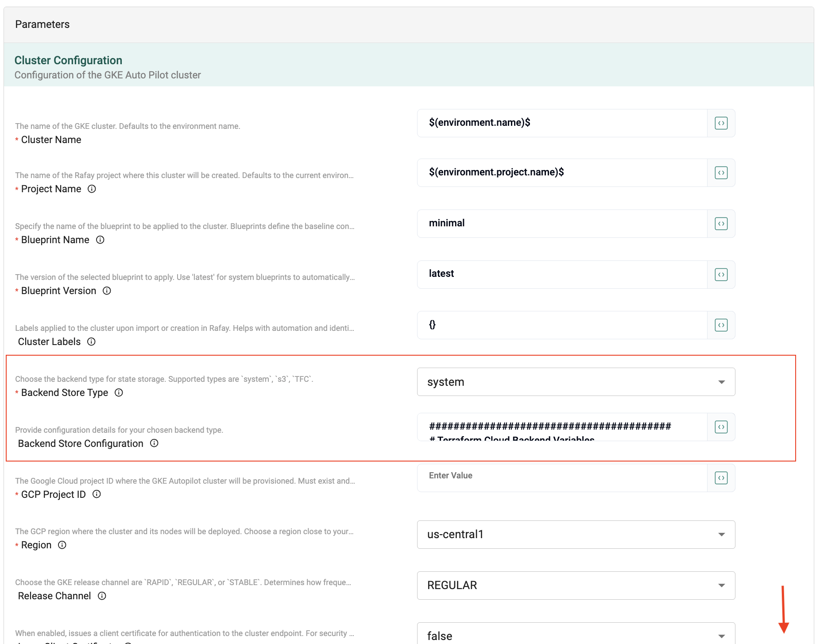This screenshot has height=644, width=820.
Task: Expand the Region dropdown showing us-central1
Action: click(x=576, y=535)
